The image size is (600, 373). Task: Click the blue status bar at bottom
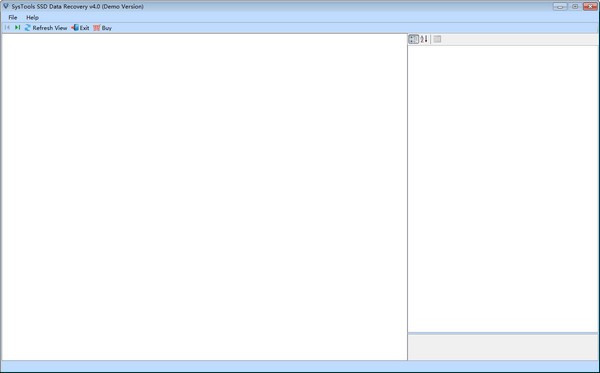tap(300, 366)
